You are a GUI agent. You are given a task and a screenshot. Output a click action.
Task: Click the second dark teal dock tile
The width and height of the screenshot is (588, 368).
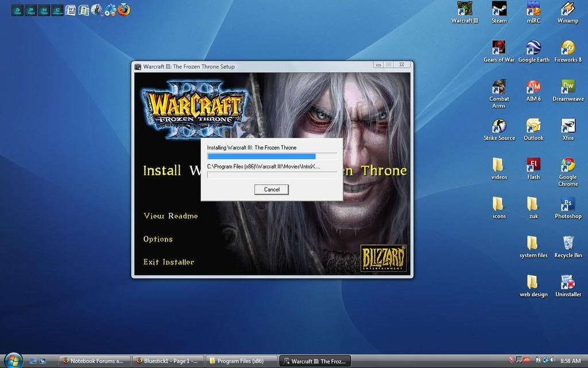31,10
